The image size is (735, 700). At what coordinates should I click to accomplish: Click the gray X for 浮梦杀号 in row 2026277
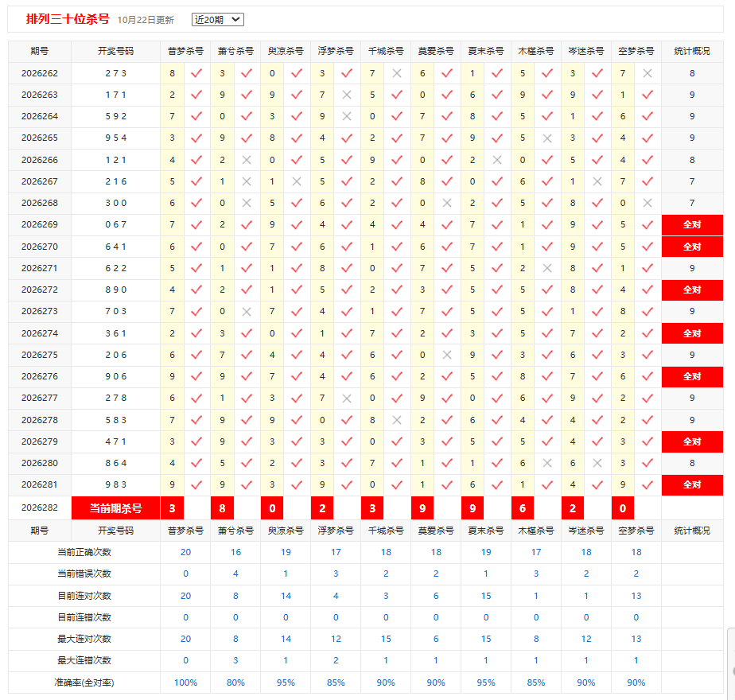(347, 398)
